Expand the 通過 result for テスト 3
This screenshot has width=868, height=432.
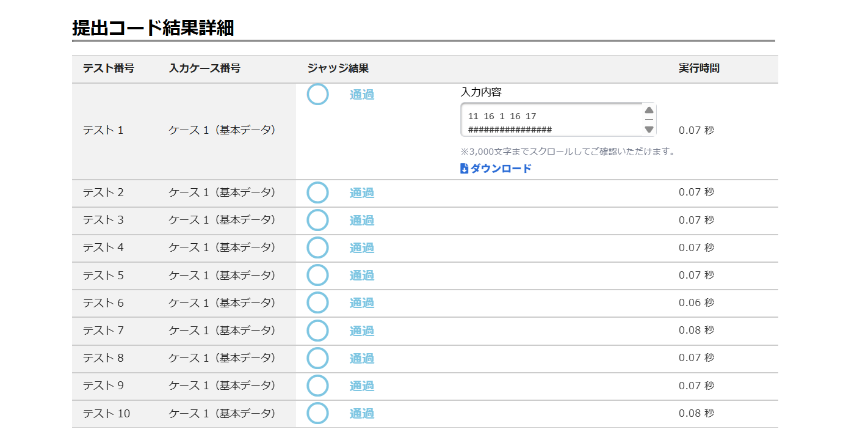362,220
